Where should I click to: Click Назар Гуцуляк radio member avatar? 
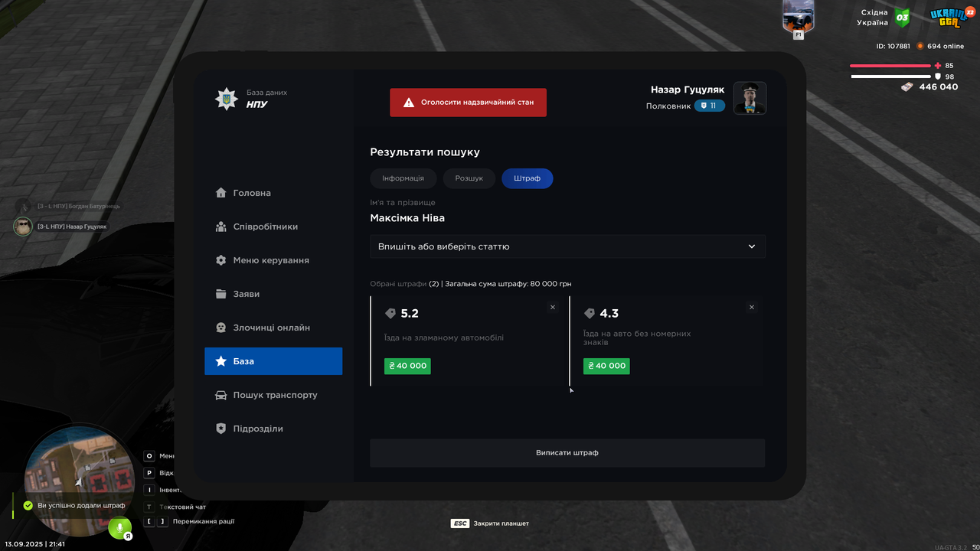(23, 227)
